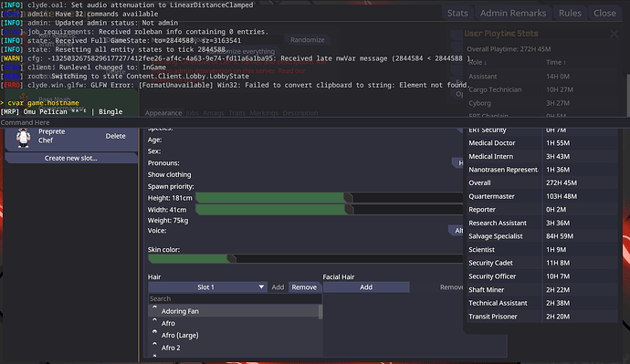Select the Medical Doctor role row
630x364 pixels.
pos(542,143)
